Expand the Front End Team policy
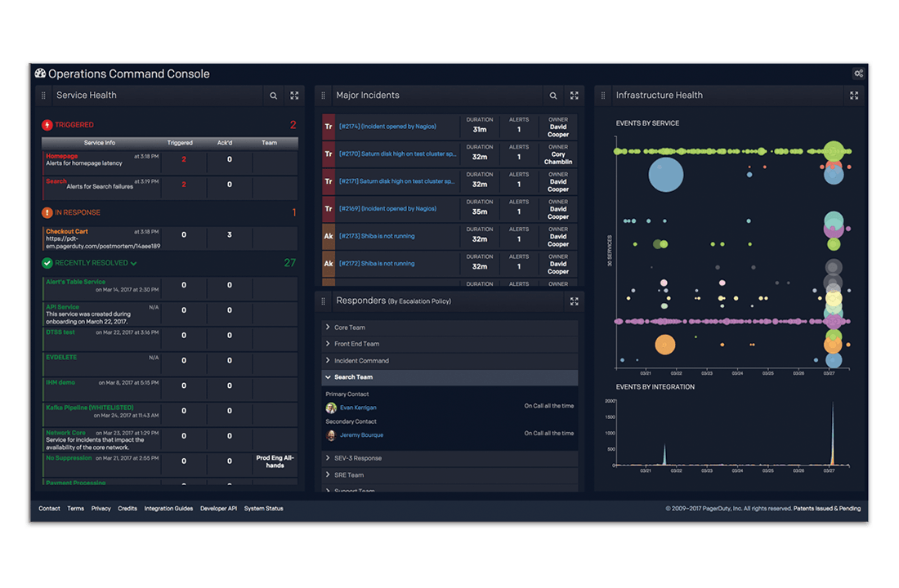 (x=328, y=344)
